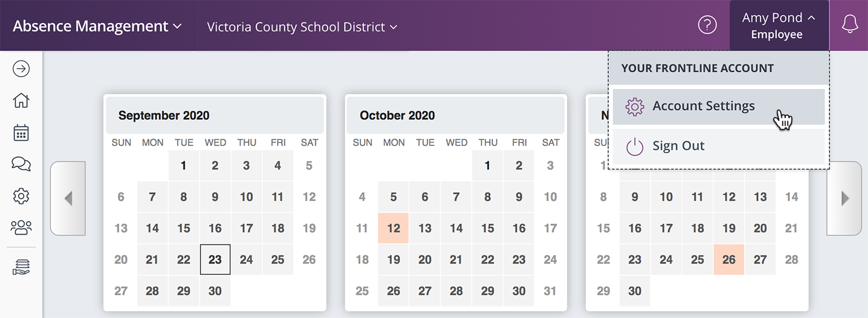Screen dimensions: 868x318
Task: Open feedback chat bubbles icon
Action: pos(21,164)
